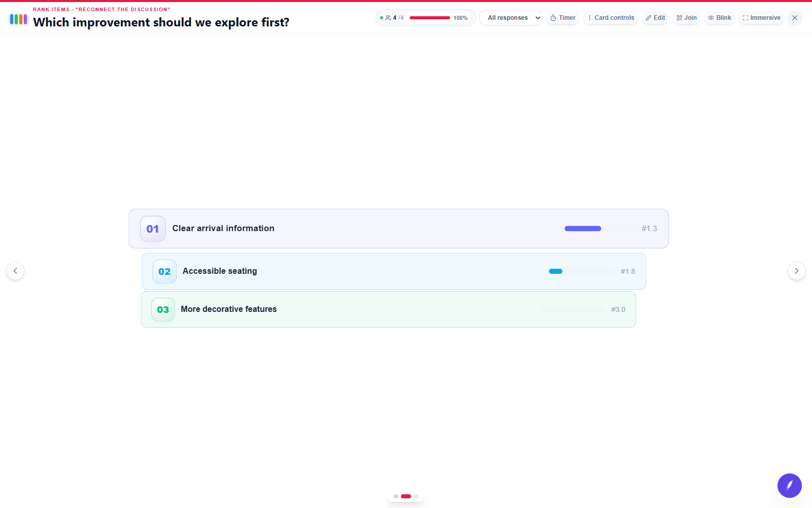Click the question title text
Image resolution: width=812 pixels, height=508 pixels.
tap(161, 22)
